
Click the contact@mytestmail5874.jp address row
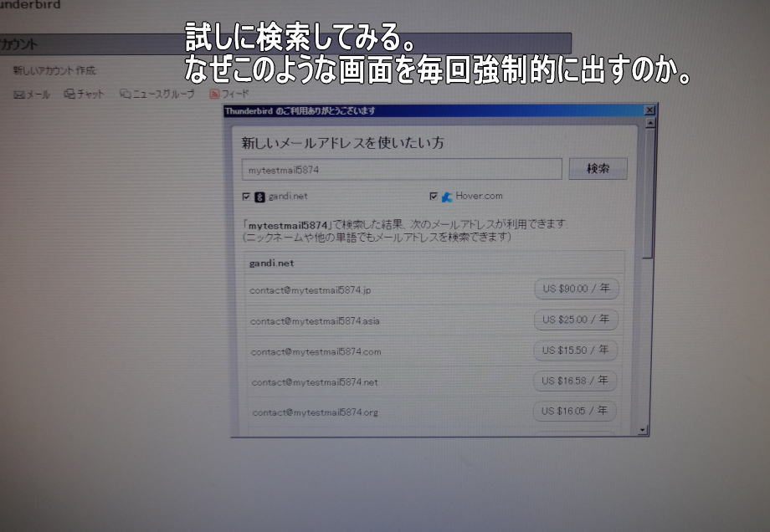310,290
